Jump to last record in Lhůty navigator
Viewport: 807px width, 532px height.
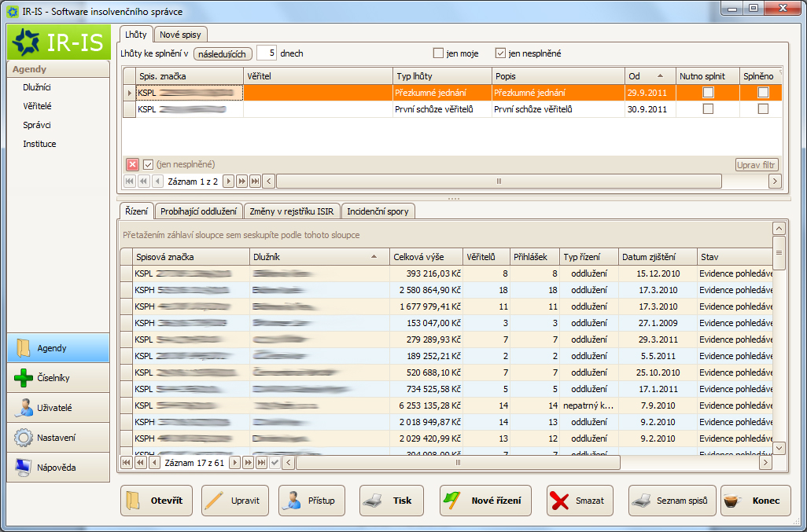(x=255, y=182)
